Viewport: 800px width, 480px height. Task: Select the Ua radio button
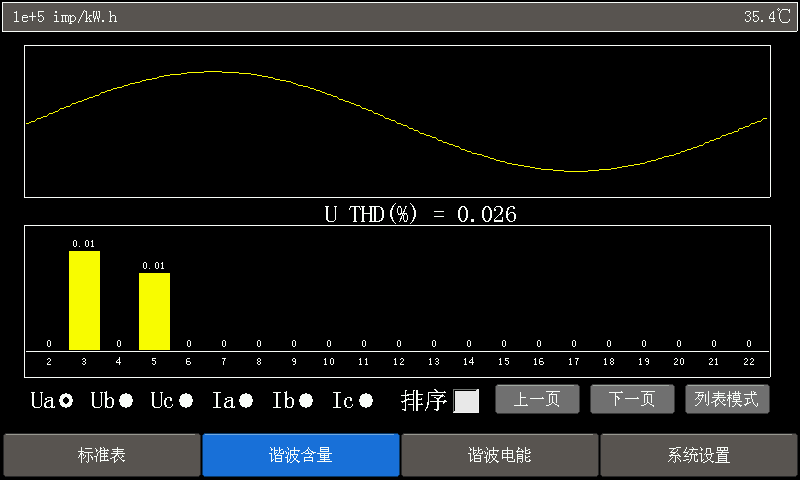(66, 401)
